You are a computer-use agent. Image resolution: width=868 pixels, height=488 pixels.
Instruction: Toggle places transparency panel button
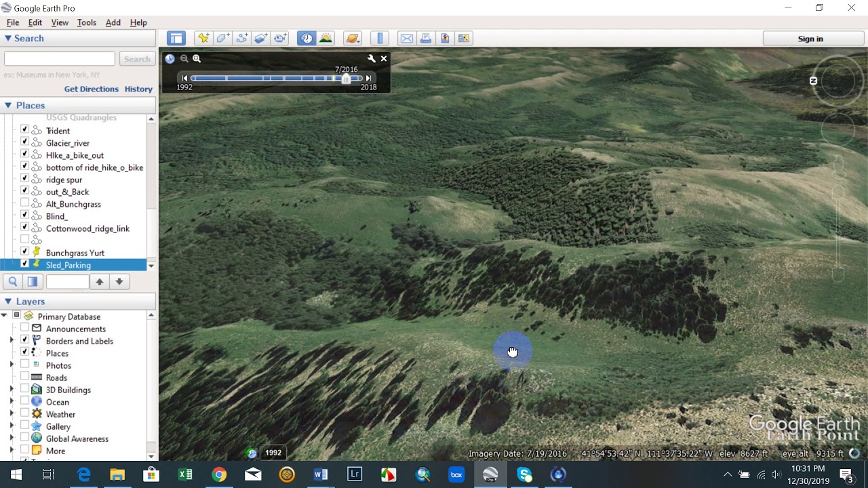click(x=32, y=282)
